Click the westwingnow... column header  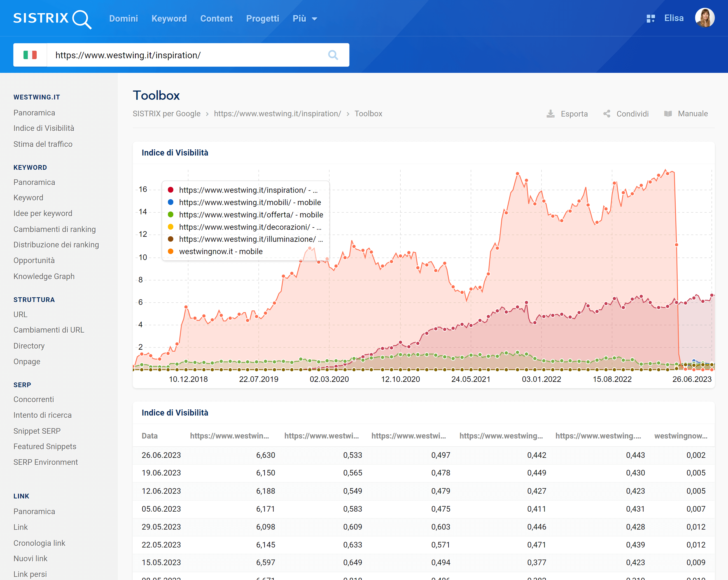tap(681, 436)
